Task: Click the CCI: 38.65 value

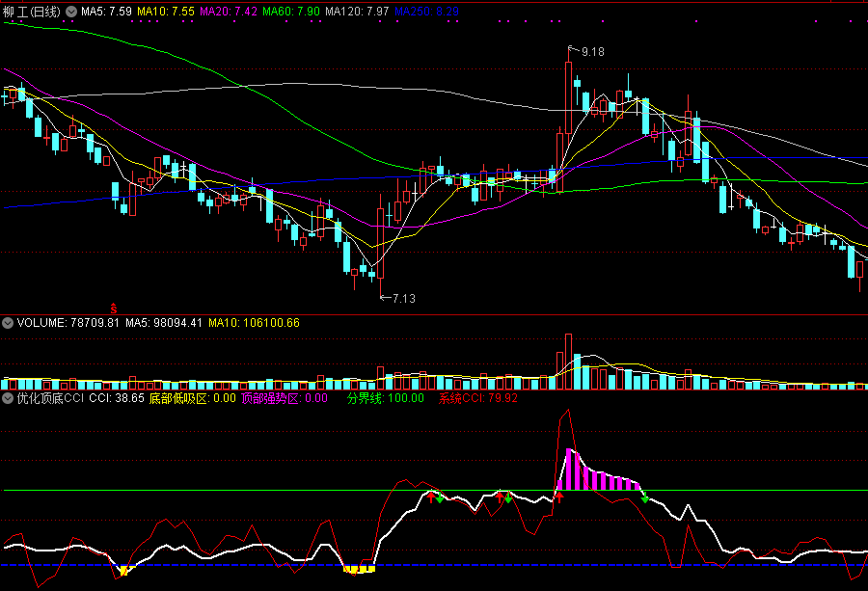Action: [x=117, y=398]
